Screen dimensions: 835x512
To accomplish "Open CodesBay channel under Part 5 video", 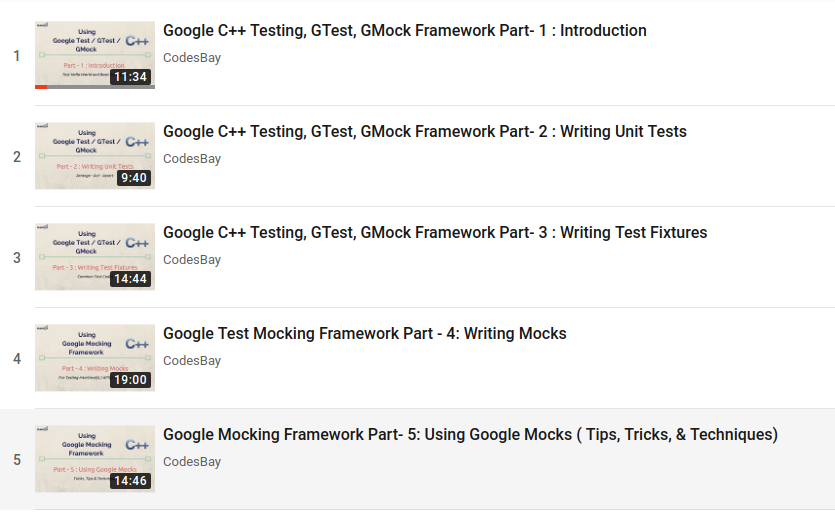I will click(x=192, y=462).
